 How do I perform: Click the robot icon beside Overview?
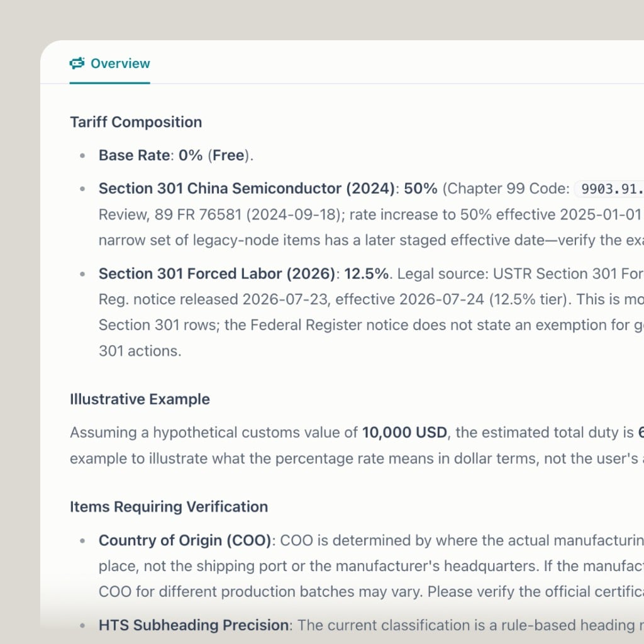[x=77, y=64]
